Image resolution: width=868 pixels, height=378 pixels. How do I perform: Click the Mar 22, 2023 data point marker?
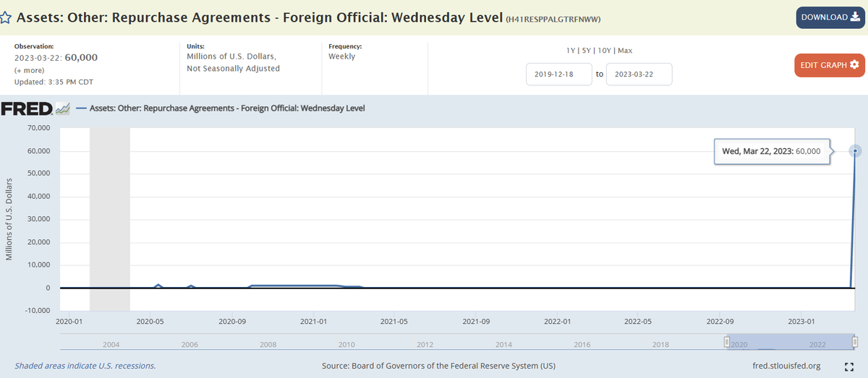pos(855,151)
